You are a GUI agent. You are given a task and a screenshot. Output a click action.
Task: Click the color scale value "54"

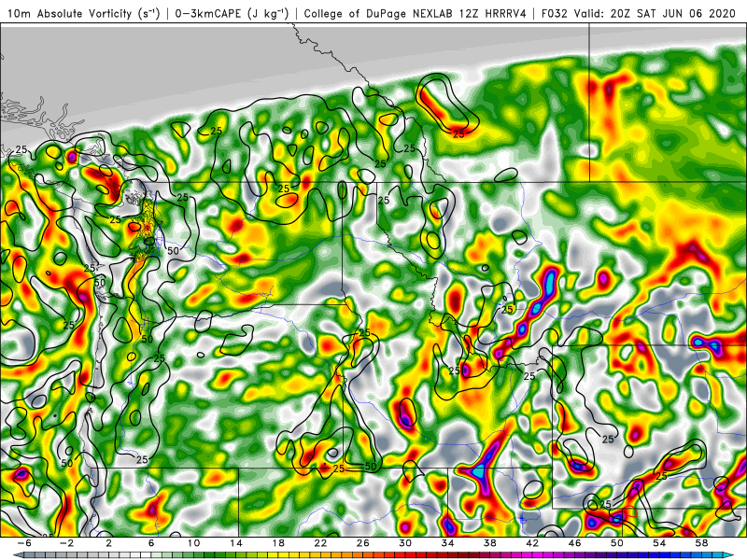tap(659, 543)
